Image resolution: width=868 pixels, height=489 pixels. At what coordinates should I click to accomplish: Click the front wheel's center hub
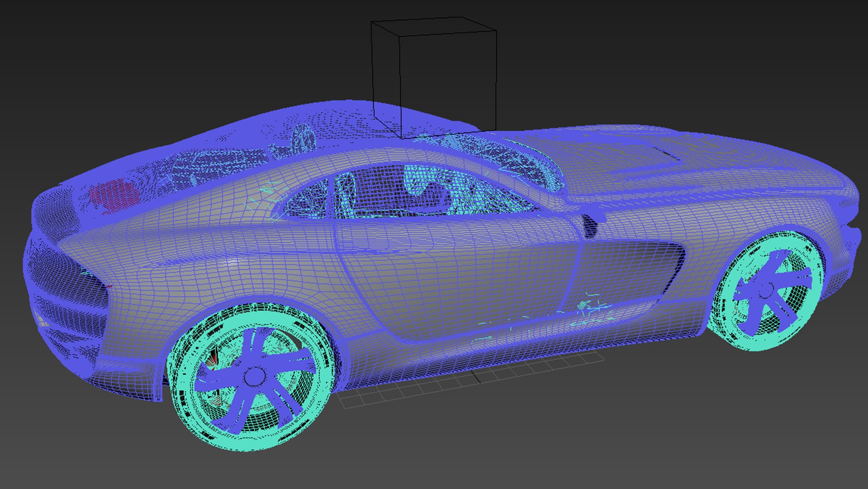(765, 290)
